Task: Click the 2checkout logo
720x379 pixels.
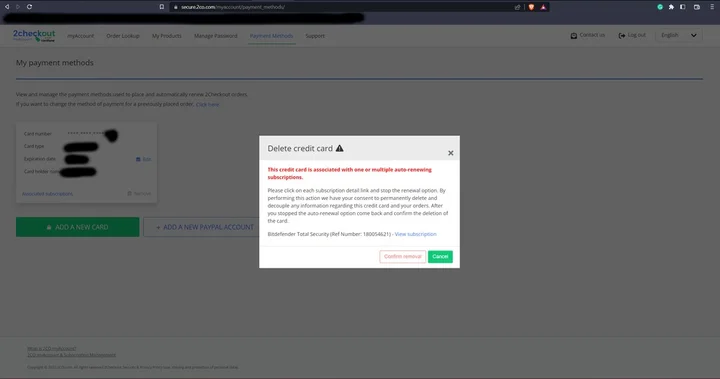Action: (x=34, y=35)
